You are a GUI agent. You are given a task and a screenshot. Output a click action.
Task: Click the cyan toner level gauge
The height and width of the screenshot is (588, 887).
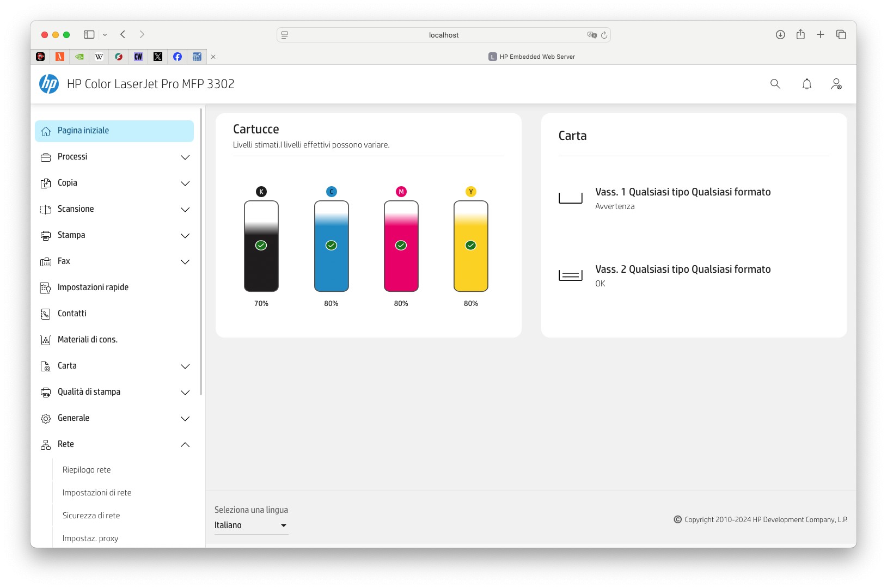332,246
